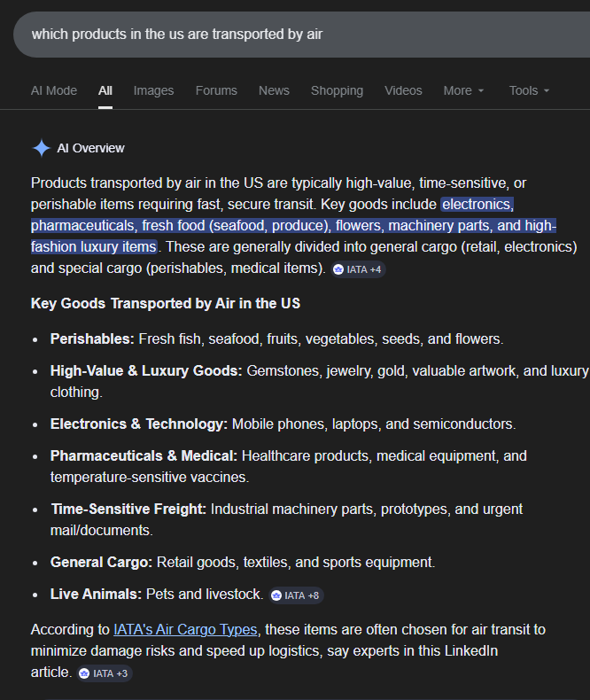Expand the More dropdown

pyautogui.click(x=463, y=90)
